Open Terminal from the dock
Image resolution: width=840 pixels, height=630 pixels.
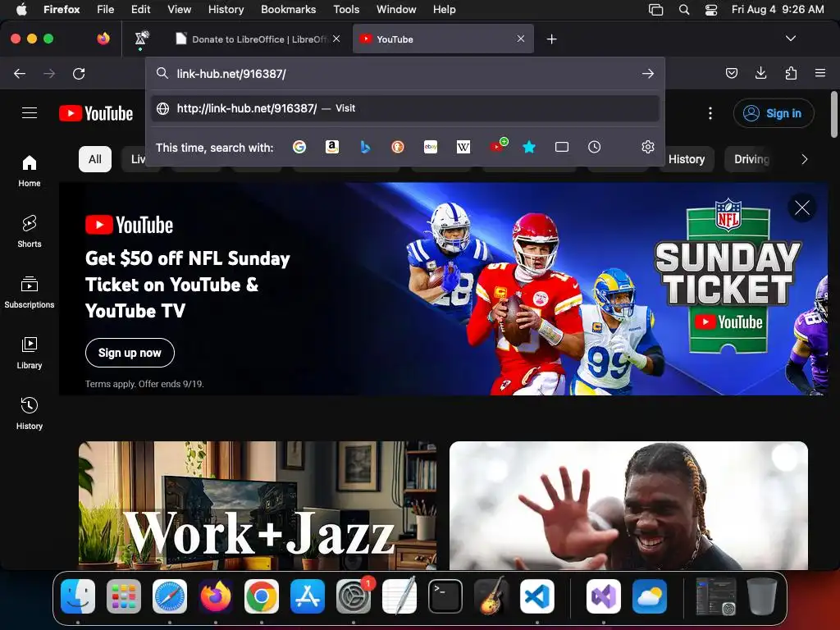(445, 596)
